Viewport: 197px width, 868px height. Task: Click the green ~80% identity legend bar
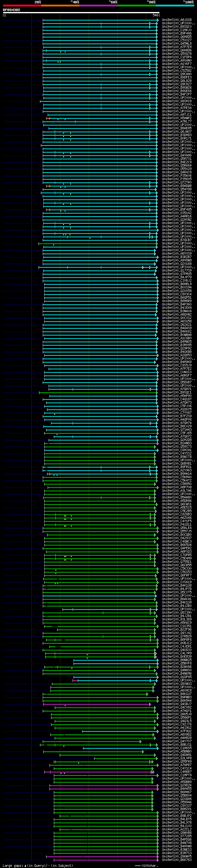coord(137,6)
